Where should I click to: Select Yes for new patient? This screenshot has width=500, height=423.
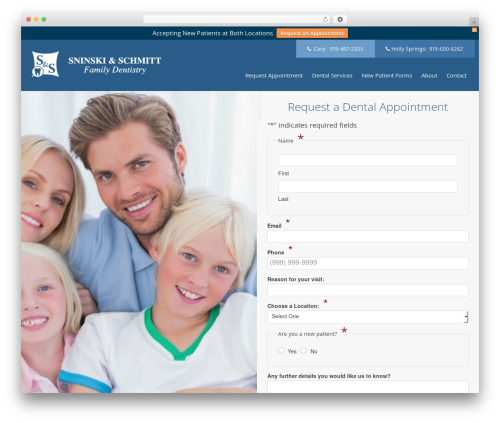point(281,351)
